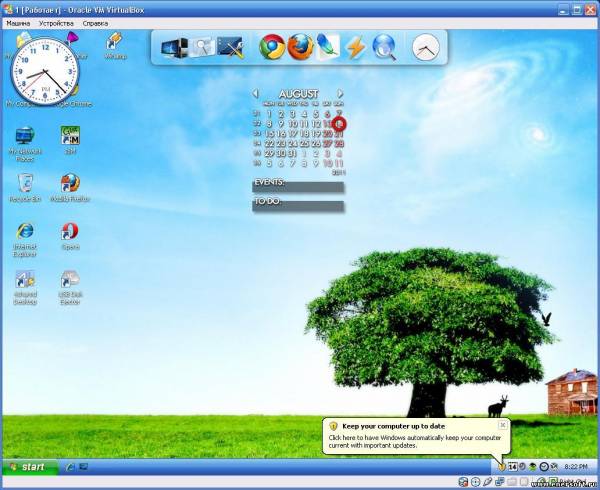
Task: Launch Google Chrome from the top dock
Action: (x=272, y=47)
